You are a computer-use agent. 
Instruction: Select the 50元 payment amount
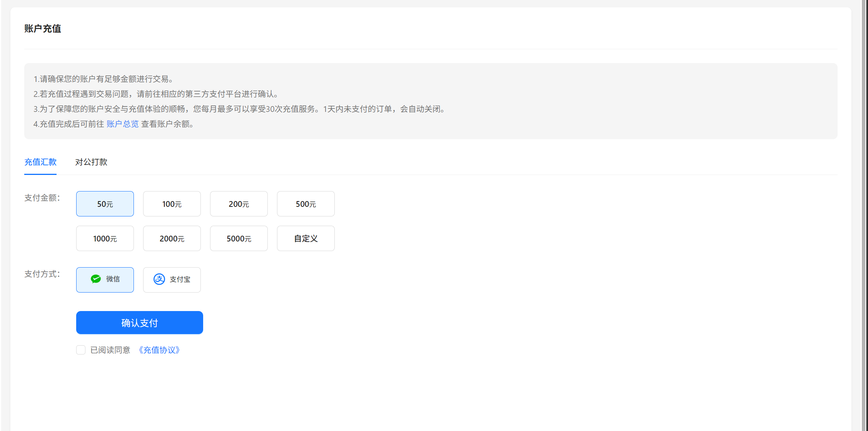(x=105, y=204)
